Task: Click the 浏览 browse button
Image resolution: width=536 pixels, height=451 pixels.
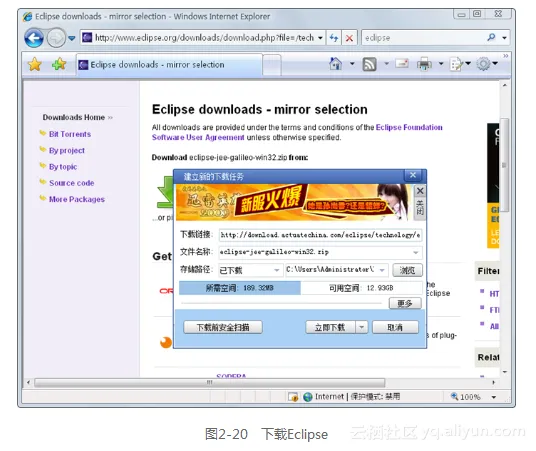Action: pyautogui.click(x=407, y=270)
